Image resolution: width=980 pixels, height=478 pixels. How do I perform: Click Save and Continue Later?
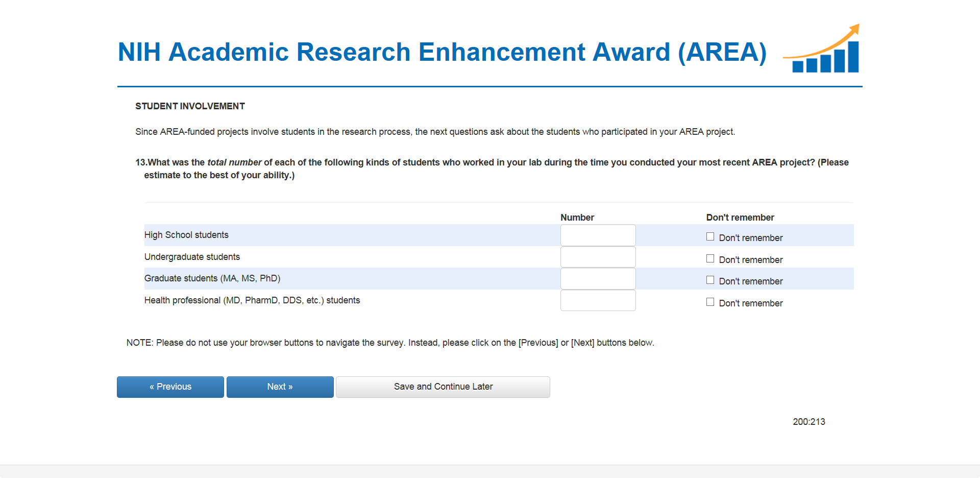click(x=443, y=387)
